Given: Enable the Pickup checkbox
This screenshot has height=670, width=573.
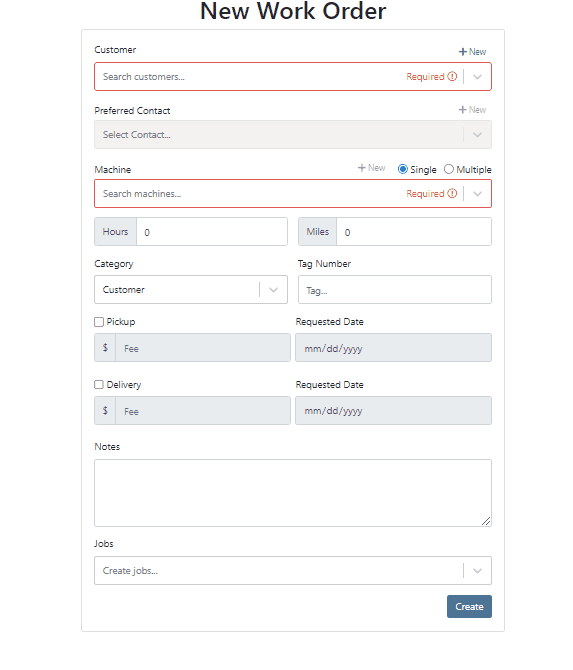Looking at the screenshot, I should pos(99,322).
